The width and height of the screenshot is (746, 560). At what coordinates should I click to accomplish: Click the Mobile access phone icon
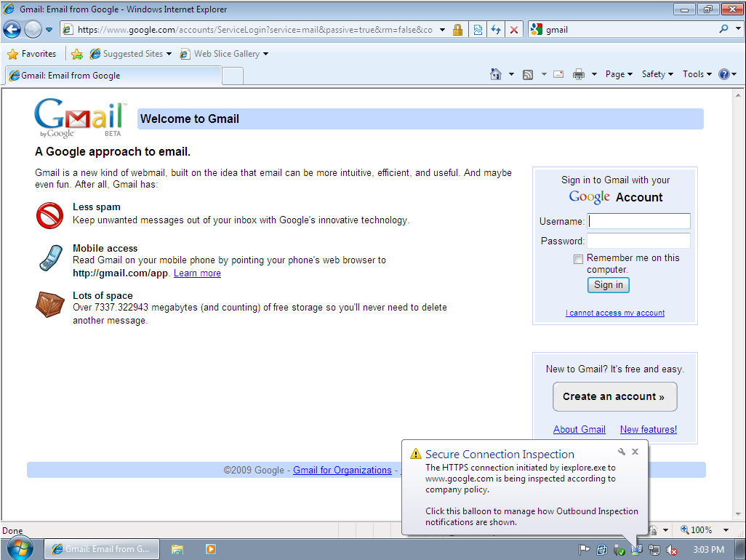click(50, 257)
